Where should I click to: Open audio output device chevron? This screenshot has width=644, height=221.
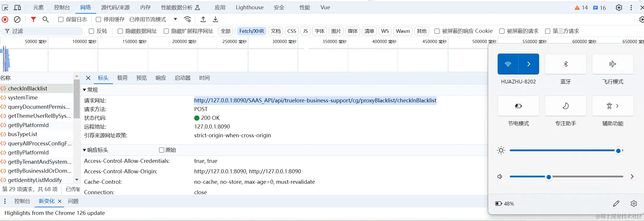[x=632, y=177]
